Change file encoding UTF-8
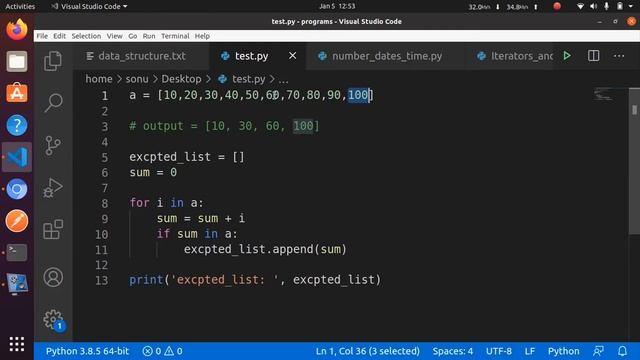Image resolution: width=640 pixels, height=360 pixels. [x=498, y=351]
